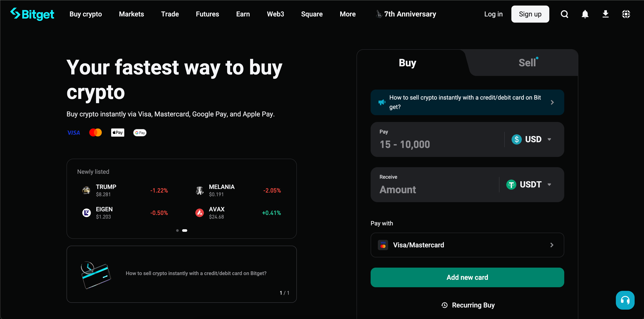Open the search icon in header
This screenshot has width=644, height=319.
tap(564, 14)
